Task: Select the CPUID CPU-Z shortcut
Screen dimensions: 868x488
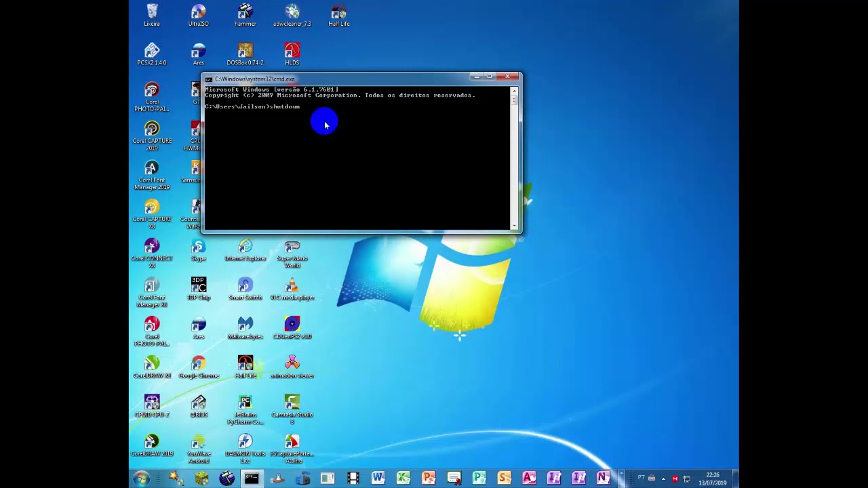Action: tap(152, 405)
